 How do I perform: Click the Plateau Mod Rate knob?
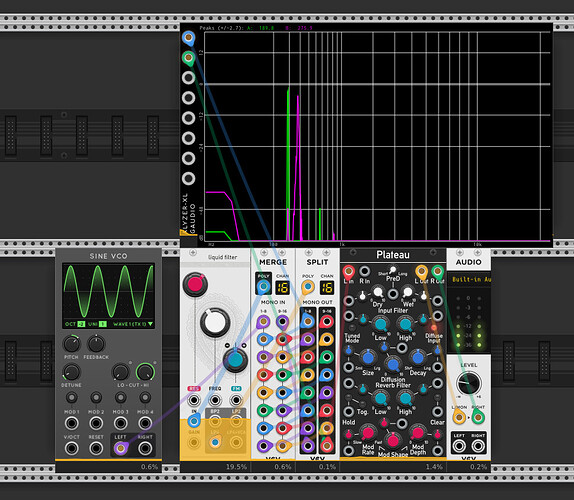pyautogui.click(x=368, y=432)
